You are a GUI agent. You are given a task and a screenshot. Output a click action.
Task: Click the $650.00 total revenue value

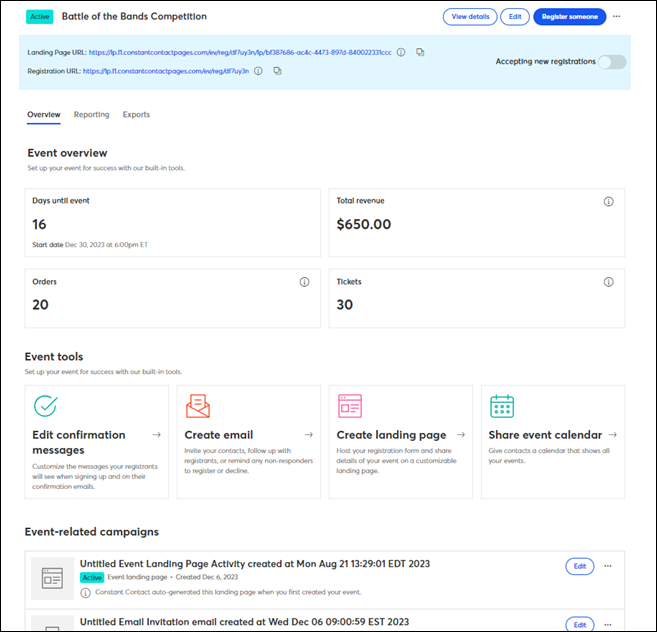[x=364, y=224]
